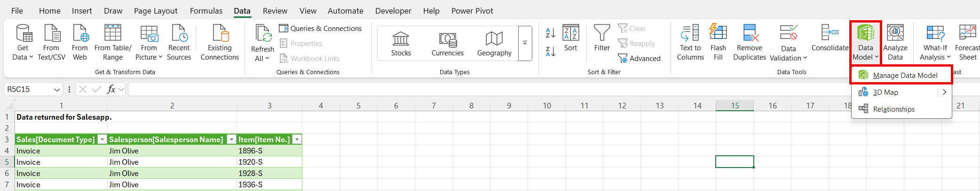Switch to the Insert tab

point(82,11)
